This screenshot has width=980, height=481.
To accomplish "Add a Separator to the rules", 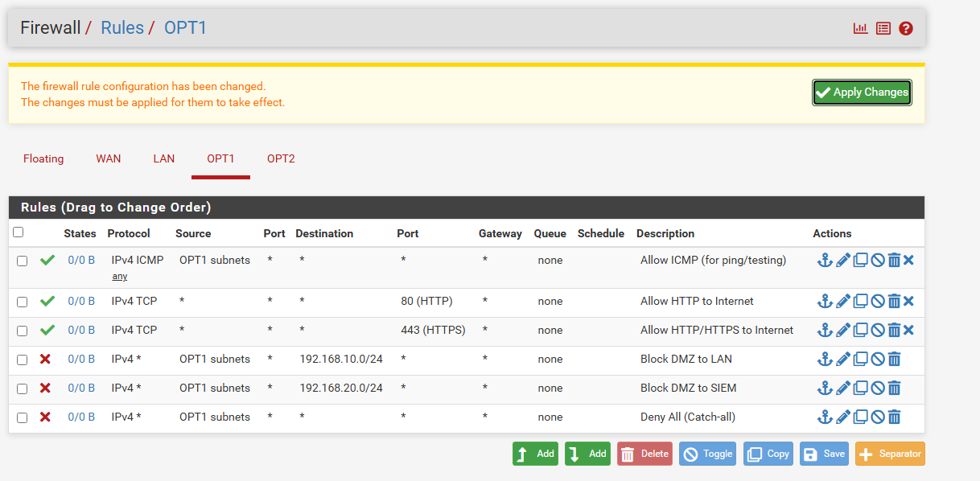I will (x=890, y=454).
